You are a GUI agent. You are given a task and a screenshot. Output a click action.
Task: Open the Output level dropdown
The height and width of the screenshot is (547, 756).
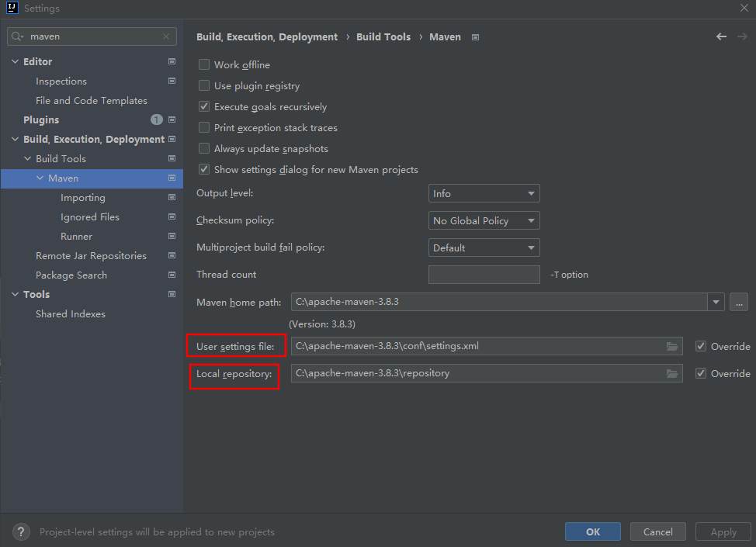484,193
